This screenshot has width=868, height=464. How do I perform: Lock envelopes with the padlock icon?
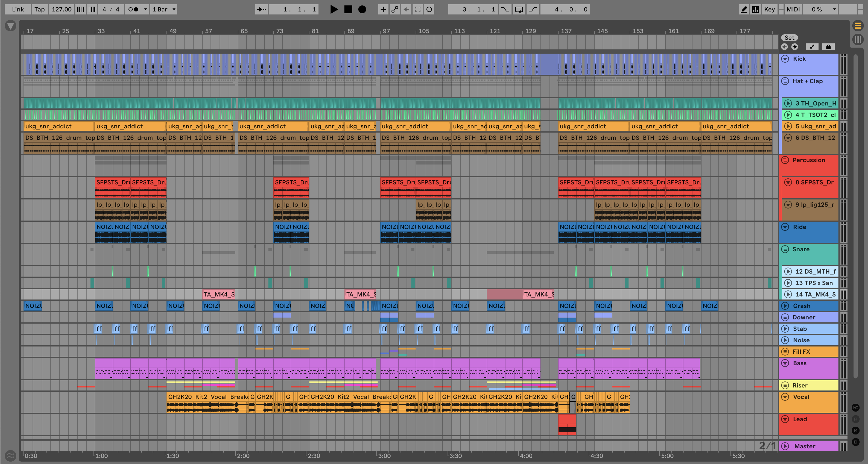tap(828, 47)
